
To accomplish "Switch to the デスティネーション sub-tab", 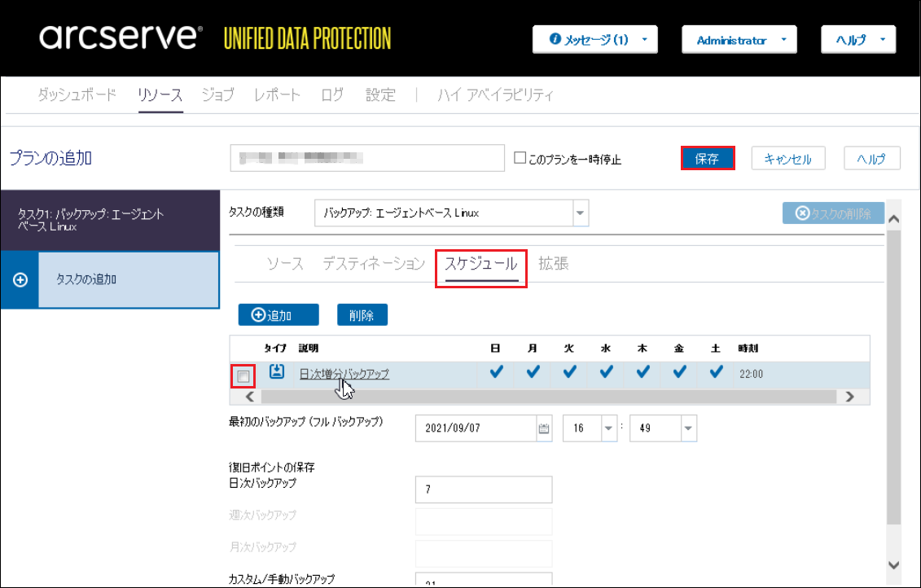I will (374, 264).
